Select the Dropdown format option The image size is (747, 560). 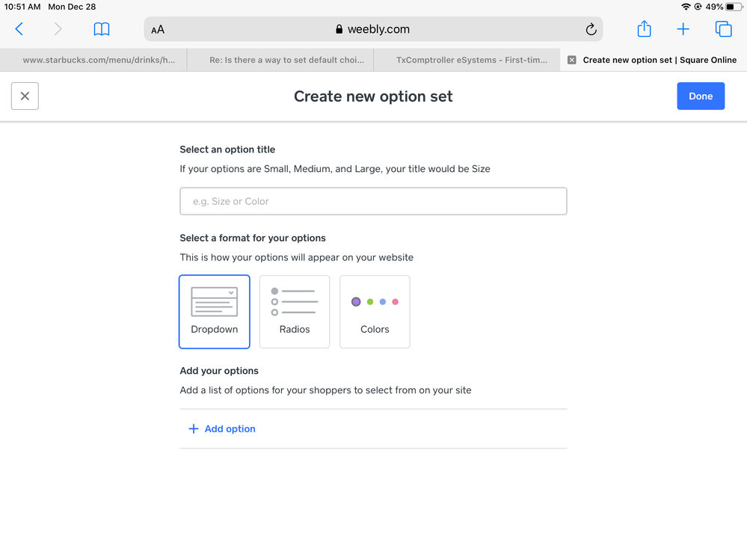point(215,312)
